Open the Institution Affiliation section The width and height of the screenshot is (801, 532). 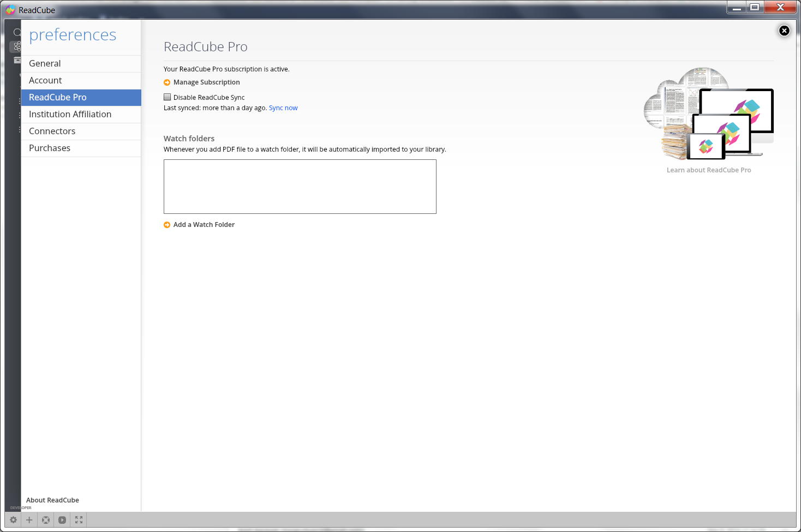click(x=81, y=114)
